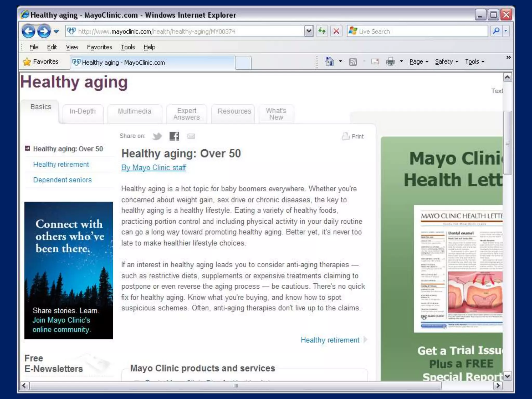Expand the address bar URL dropdown
The width and height of the screenshot is (532, 399).
pos(309,31)
